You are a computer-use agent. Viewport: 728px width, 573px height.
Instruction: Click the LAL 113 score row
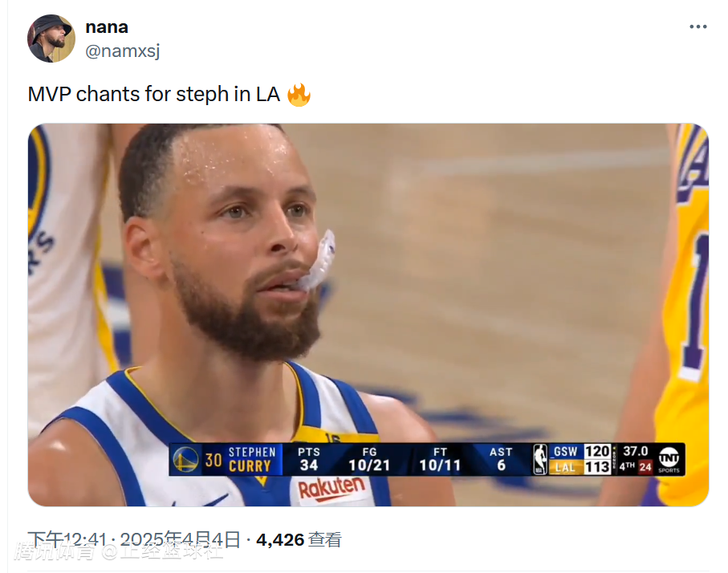click(x=581, y=467)
